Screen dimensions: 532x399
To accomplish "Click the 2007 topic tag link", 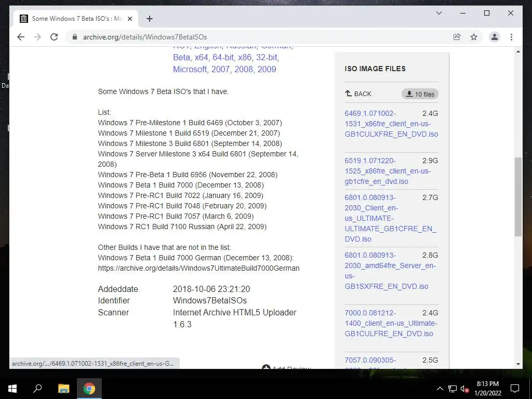I will tap(220, 69).
